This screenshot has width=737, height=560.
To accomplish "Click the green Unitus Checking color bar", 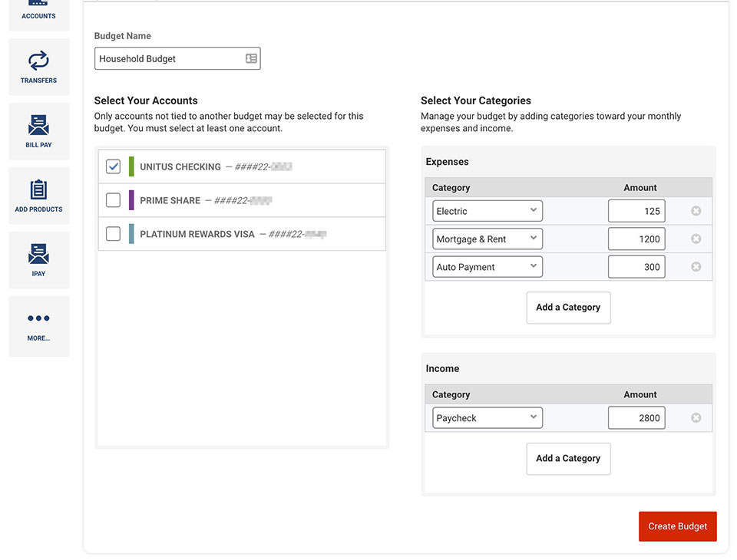I will tap(131, 166).
